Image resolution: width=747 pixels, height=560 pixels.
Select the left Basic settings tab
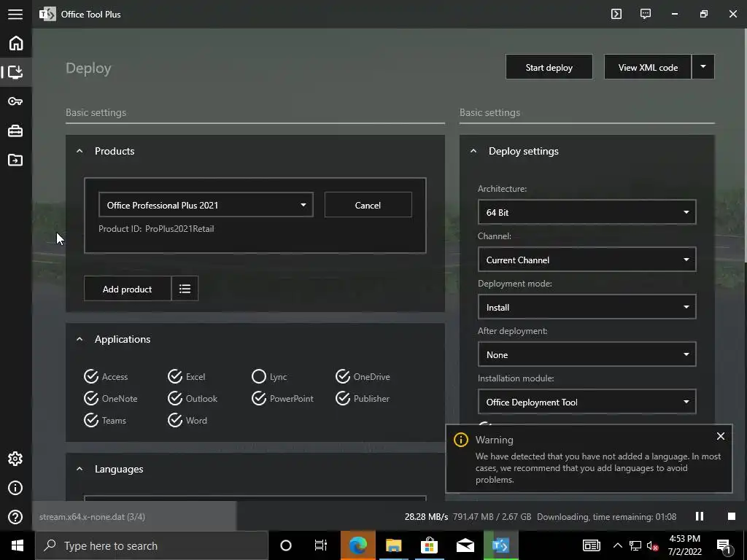point(96,112)
